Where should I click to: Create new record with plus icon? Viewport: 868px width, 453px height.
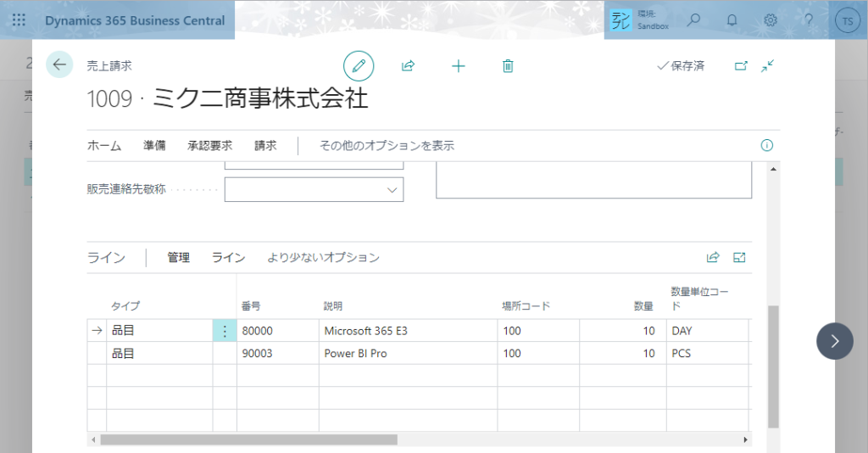tap(459, 66)
